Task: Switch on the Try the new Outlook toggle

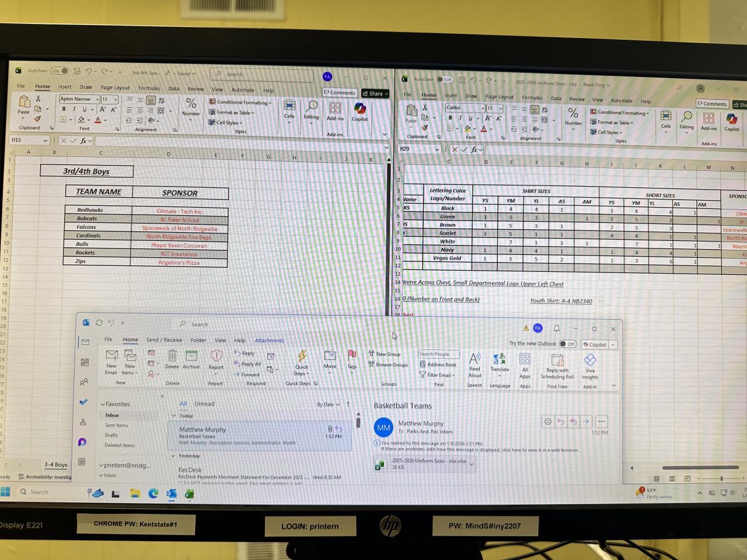Action: coord(567,344)
